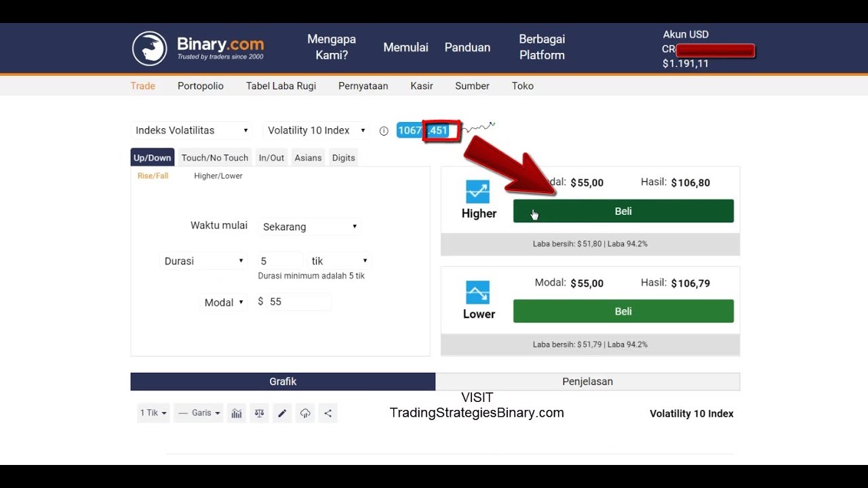Screen dimensions: 868x488
Task: Open the Pernyataan page
Action: coord(363,86)
